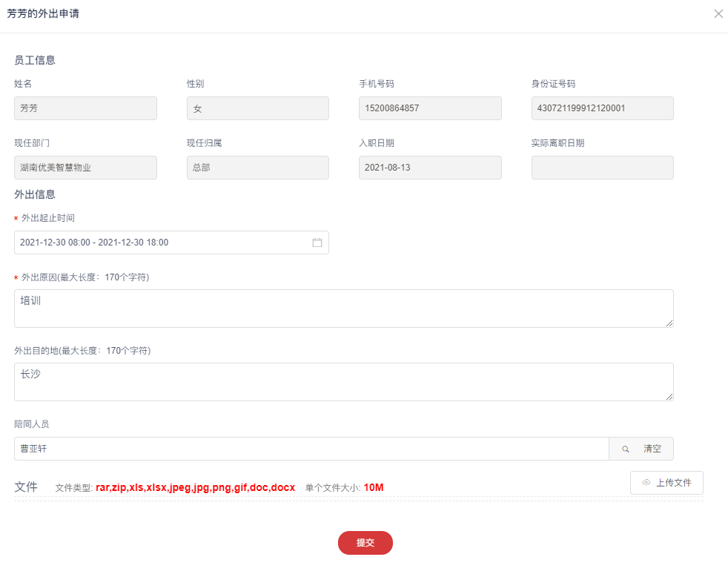Close the 芳芳的外出申请 dialog

(718, 13)
